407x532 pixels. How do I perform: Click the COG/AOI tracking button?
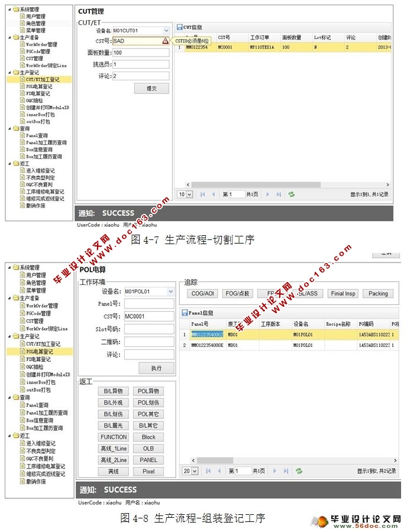(203, 293)
